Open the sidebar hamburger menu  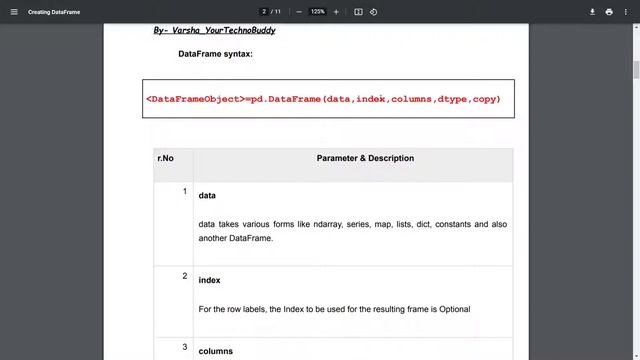click(14, 12)
